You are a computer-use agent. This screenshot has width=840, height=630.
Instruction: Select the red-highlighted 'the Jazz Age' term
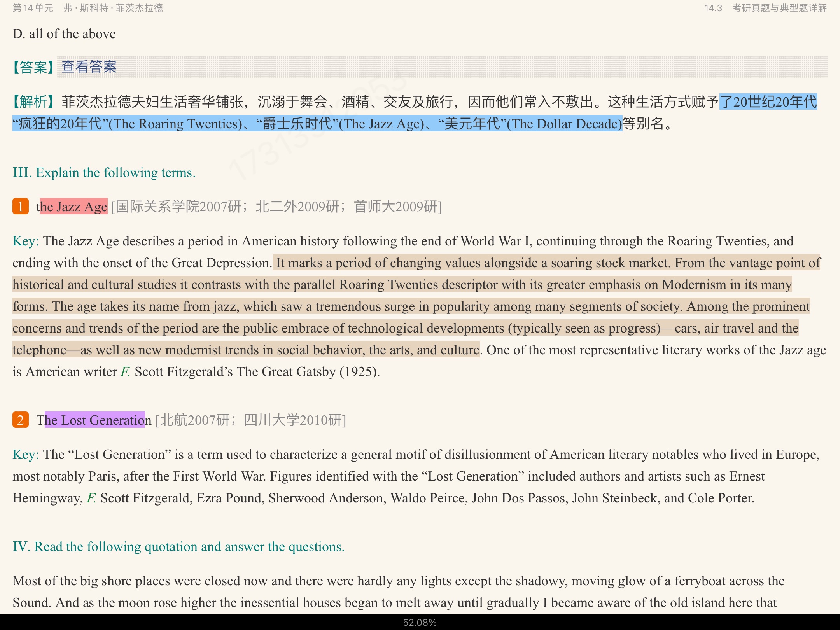pyautogui.click(x=73, y=206)
